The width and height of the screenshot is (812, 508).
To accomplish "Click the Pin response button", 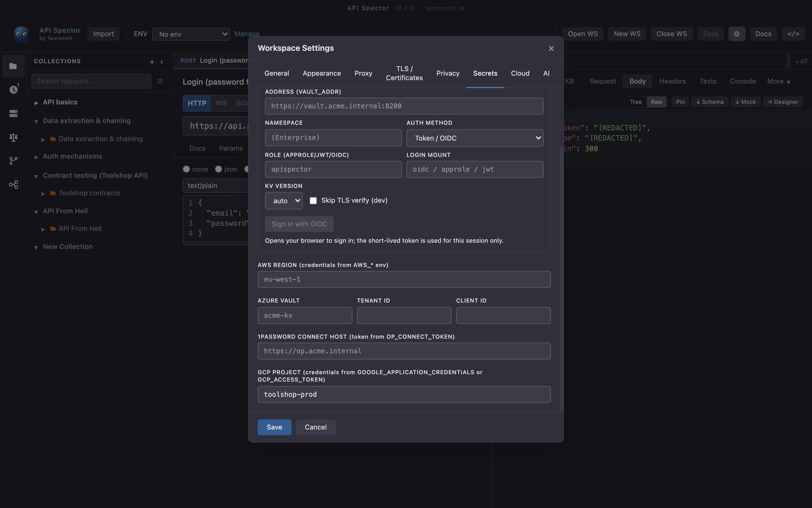I will pyautogui.click(x=680, y=102).
